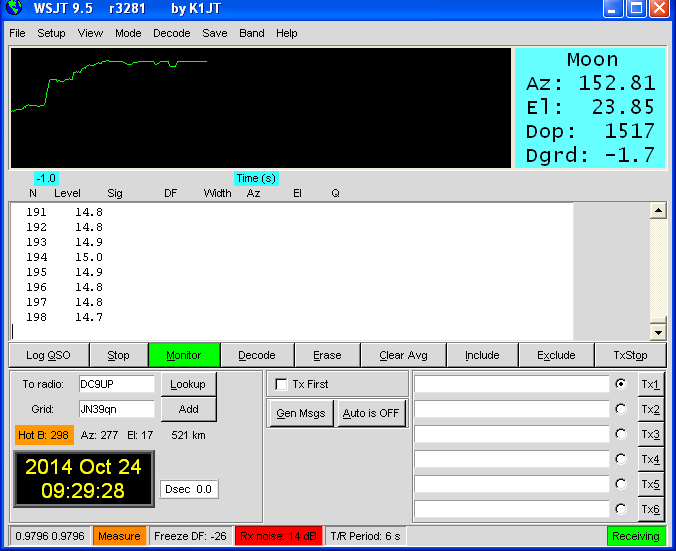
Task: Open the Mode menu
Action: click(x=128, y=33)
